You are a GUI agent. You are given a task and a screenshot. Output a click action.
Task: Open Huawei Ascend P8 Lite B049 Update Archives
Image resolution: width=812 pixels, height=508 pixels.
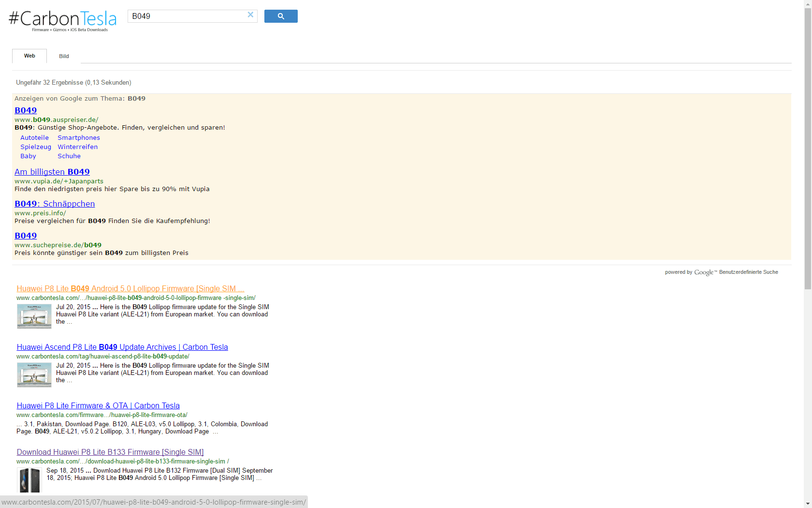tap(122, 347)
